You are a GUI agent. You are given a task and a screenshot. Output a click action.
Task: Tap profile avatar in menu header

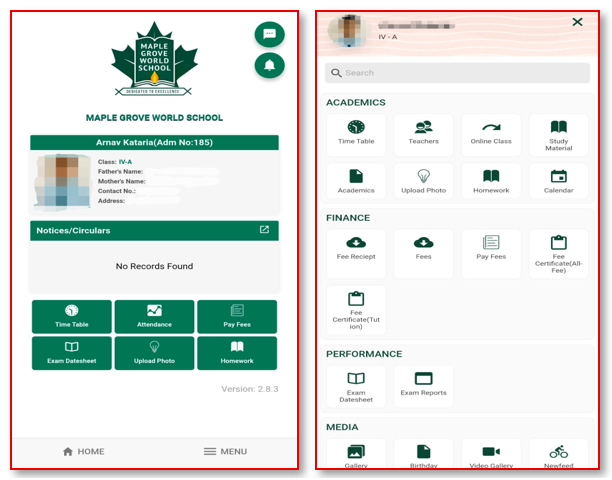347,31
